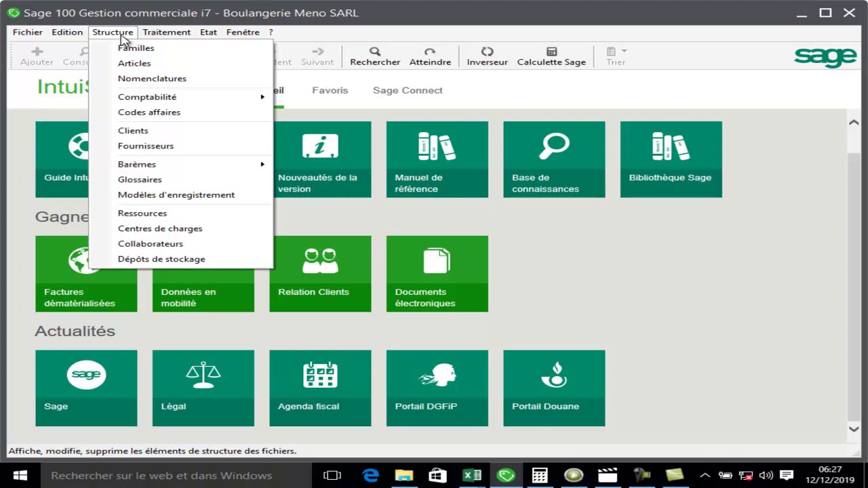Image resolution: width=868 pixels, height=488 pixels.
Task: Open the Légal tile
Action: point(203,388)
